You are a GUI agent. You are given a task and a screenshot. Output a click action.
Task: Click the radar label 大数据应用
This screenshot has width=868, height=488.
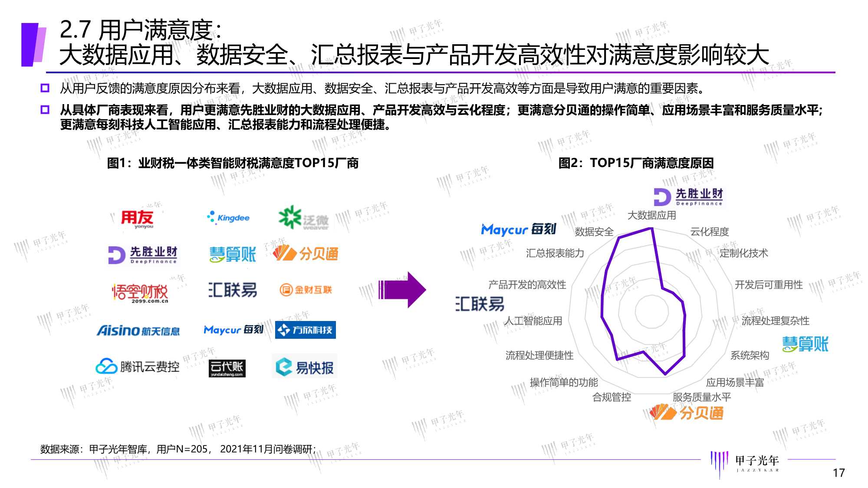click(x=651, y=215)
